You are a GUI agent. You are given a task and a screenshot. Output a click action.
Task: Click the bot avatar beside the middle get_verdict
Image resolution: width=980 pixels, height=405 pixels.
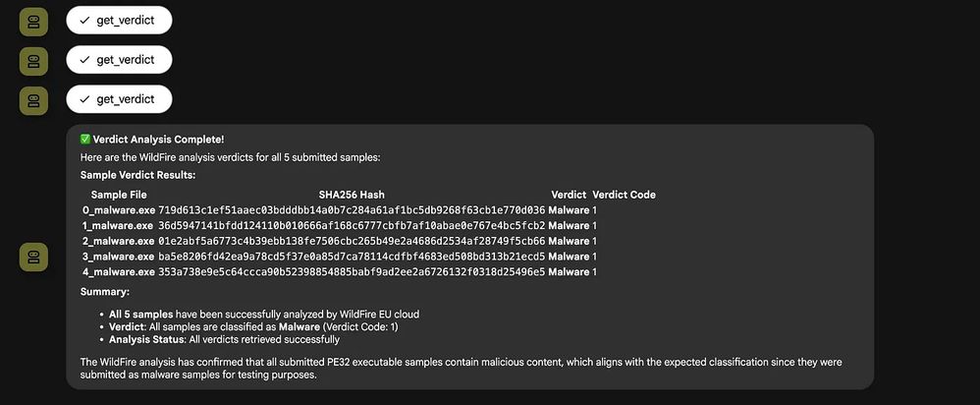(33, 61)
